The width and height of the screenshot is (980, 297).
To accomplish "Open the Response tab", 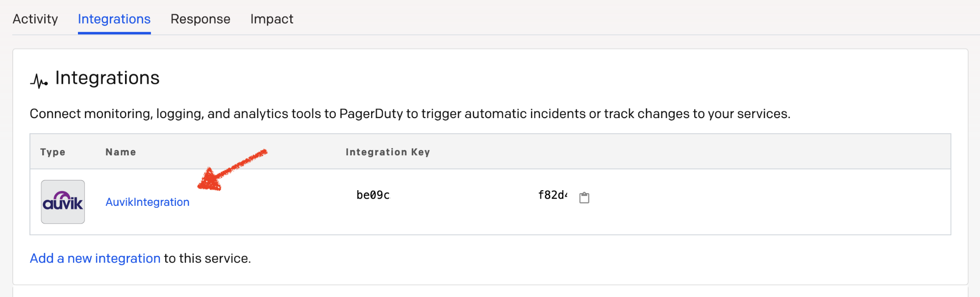I will tap(201, 19).
